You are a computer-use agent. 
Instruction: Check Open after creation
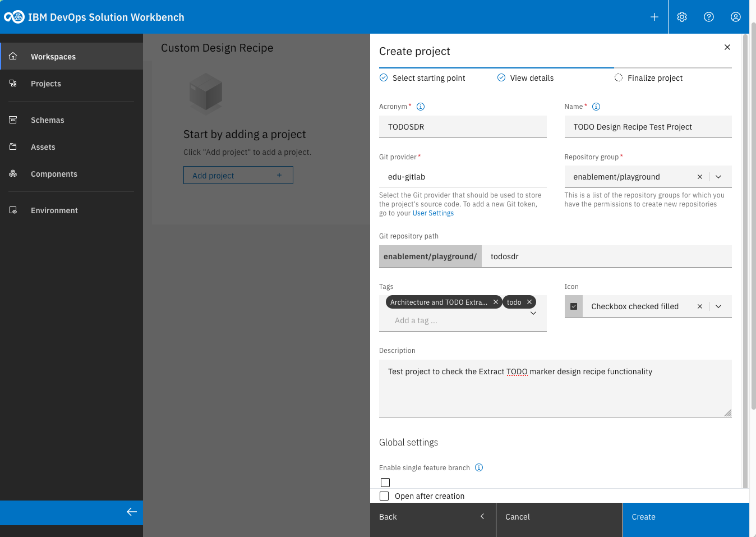[x=384, y=496]
